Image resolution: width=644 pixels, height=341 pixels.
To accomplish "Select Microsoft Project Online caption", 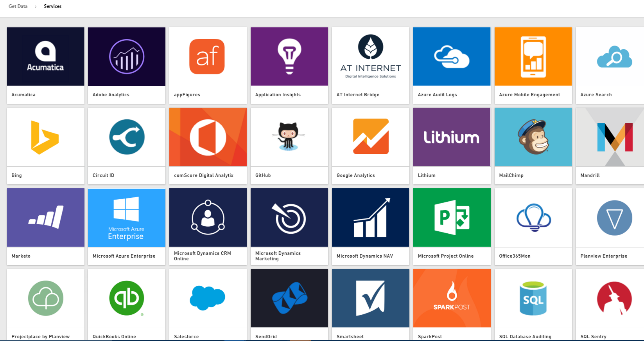I will tap(446, 256).
